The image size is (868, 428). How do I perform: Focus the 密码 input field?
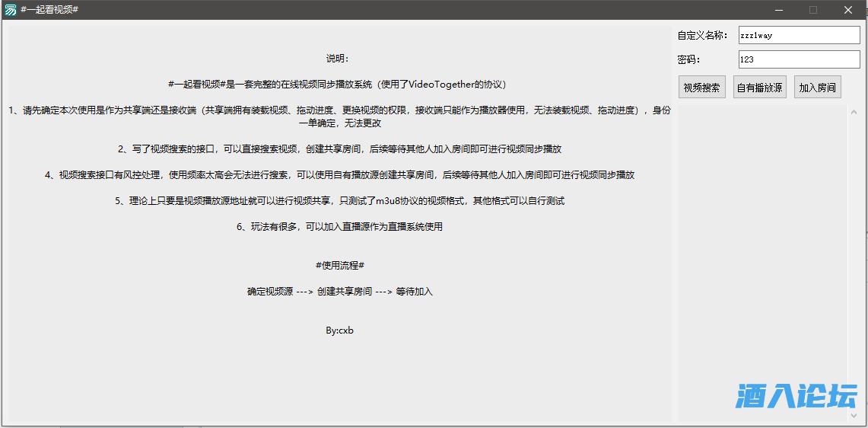pyautogui.click(x=799, y=59)
